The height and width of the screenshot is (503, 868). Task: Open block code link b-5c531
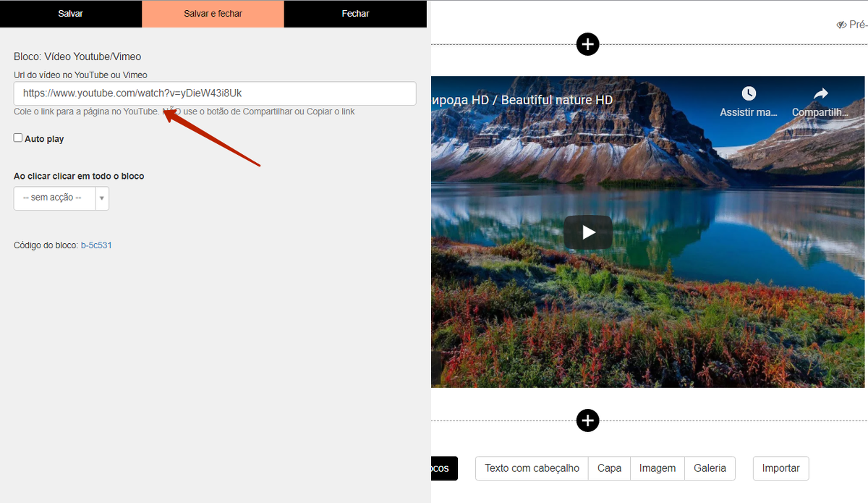96,245
